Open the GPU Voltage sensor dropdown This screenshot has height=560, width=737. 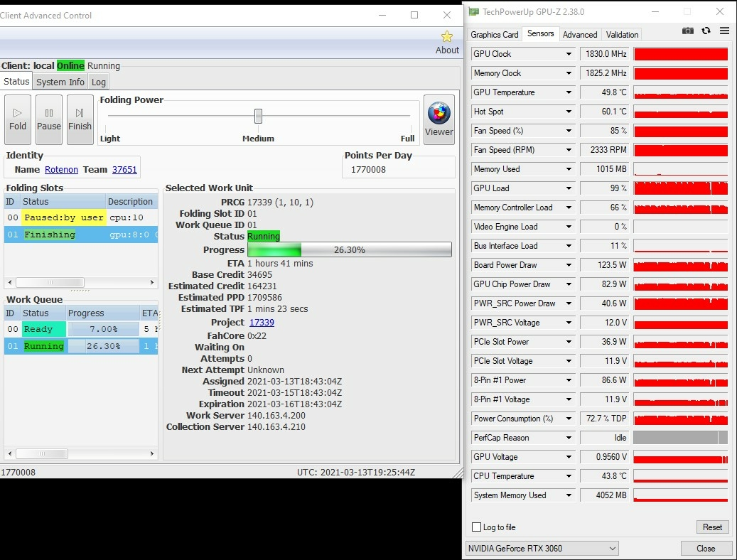tap(569, 457)
